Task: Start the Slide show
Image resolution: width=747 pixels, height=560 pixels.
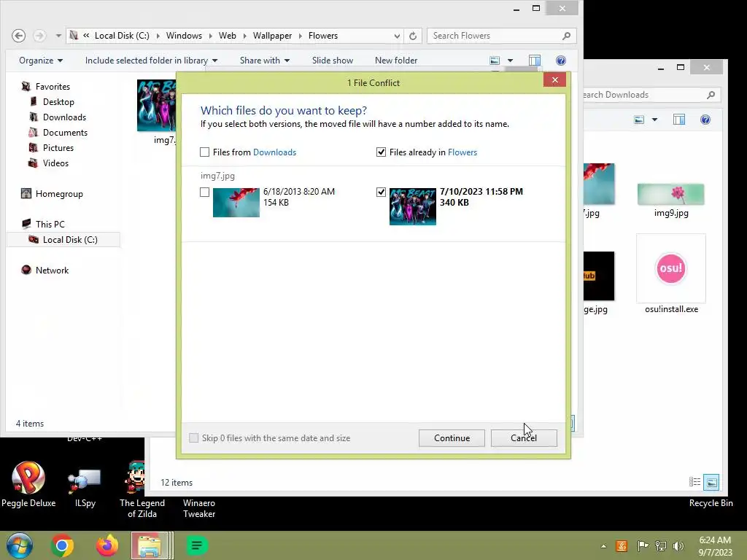Action: [333, 61]
